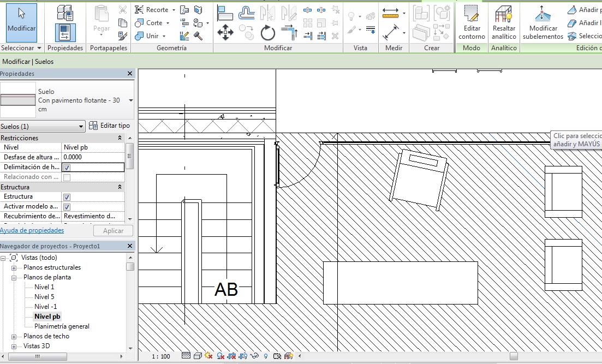602x364 pixels.
Task: Activate the Rotate tool in Modificar panel
Action: (x=267, y=34)
